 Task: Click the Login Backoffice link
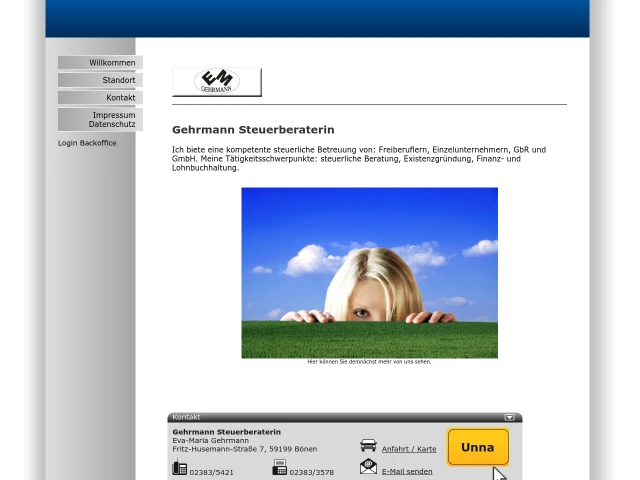pos(87,143)
